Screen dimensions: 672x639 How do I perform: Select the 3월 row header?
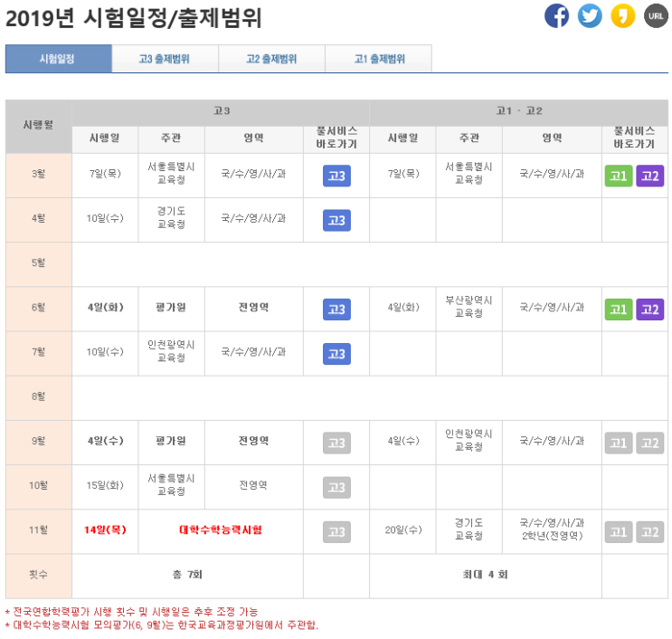tap(39, 174)
